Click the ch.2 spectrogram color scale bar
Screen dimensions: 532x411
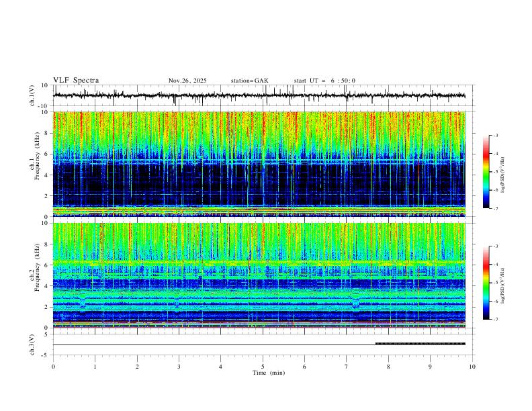(486, 283)
